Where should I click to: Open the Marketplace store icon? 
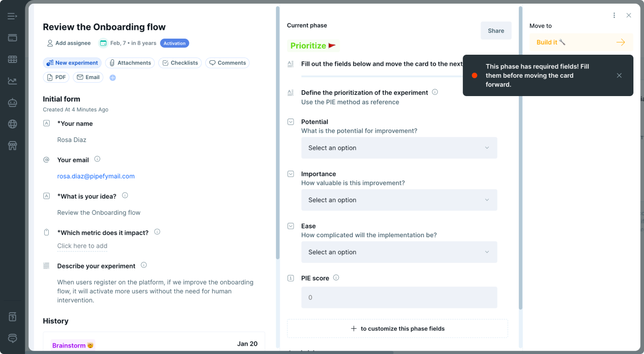coord(12,145)
